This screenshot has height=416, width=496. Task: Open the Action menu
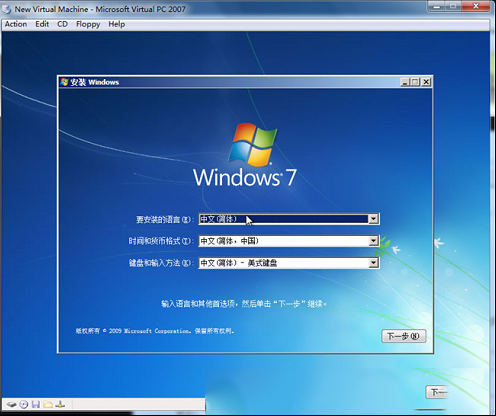click(x=16, y=24)
